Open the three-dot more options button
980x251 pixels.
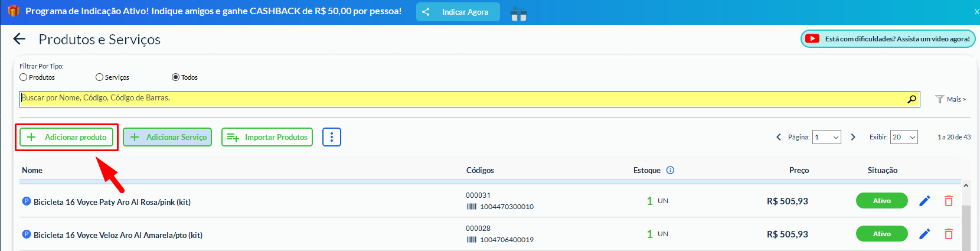click(332, 137)
